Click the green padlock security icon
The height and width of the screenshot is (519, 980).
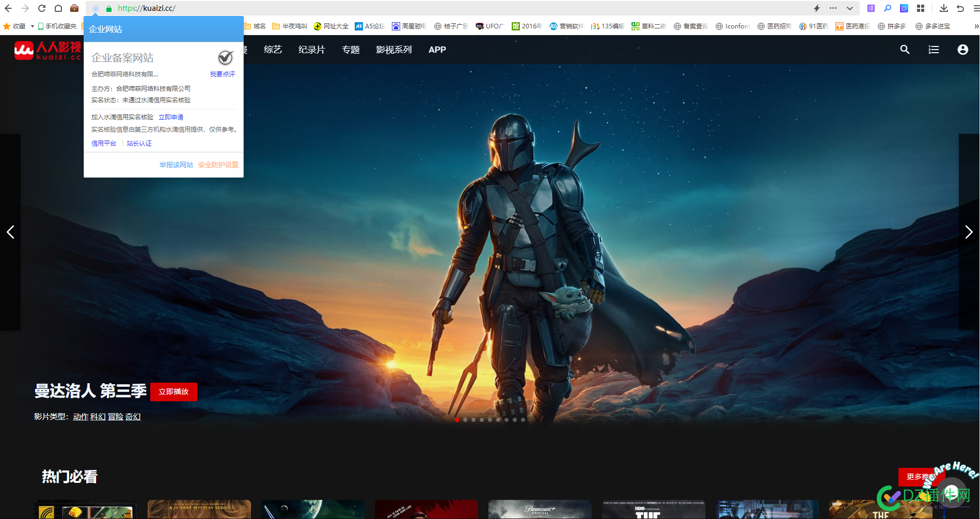[x=109, y=9]
